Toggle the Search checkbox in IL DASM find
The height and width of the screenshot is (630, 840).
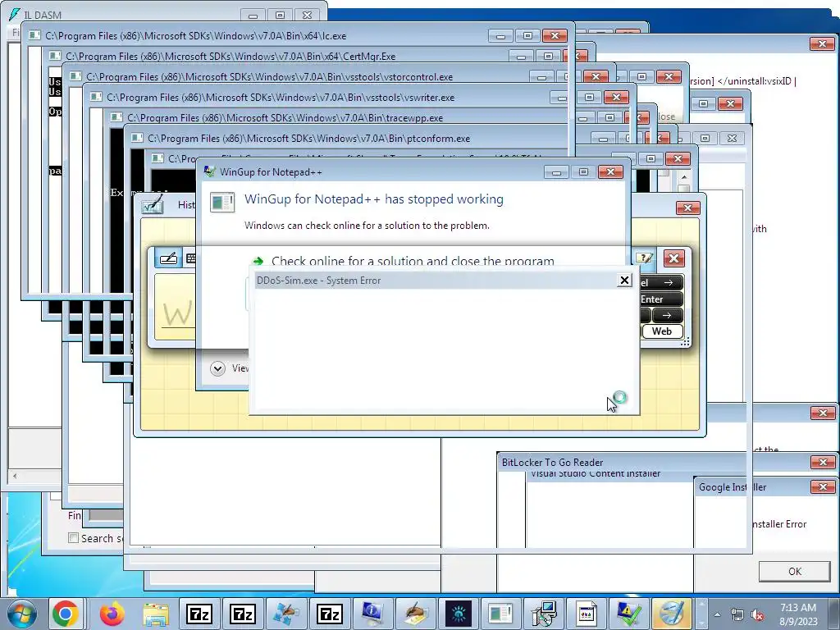pos(73,538)
